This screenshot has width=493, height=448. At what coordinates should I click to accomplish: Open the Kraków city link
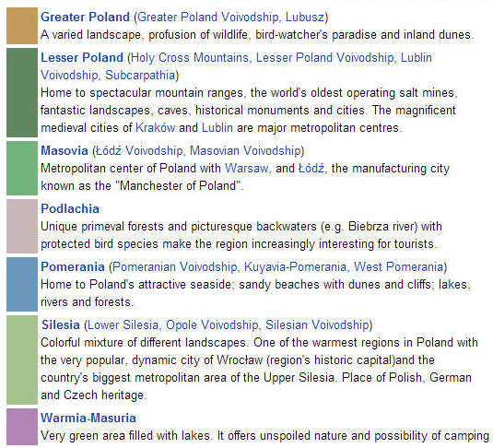pos(156,128)
